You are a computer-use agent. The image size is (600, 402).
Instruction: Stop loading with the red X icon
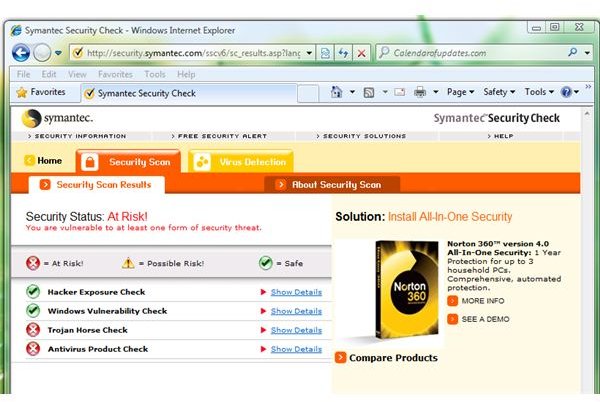tap(361, 53)
